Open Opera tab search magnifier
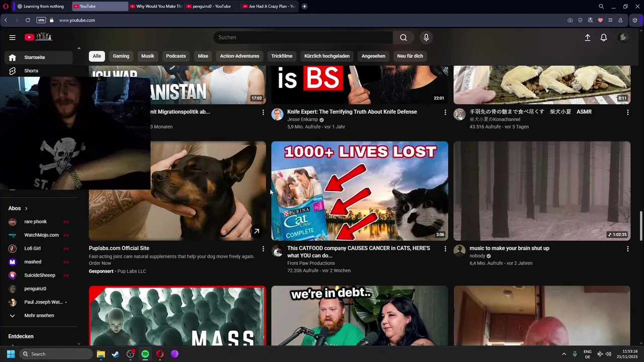Viewport: 644px width, 362px height. pos(601,7)
